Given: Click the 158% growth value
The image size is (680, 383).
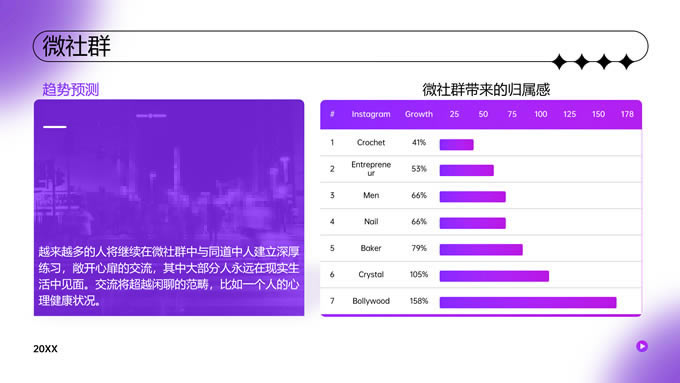Looking at the screenshot, I should [x=419, y=301].
